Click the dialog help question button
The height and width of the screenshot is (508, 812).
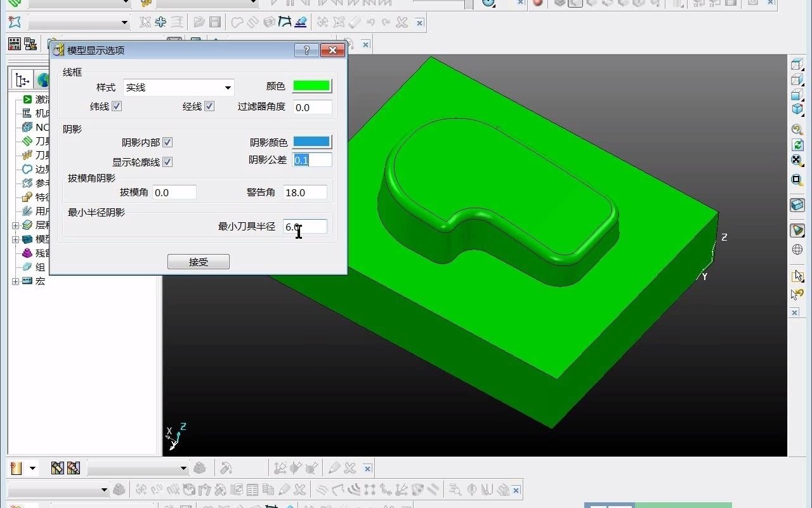point(306,50)
